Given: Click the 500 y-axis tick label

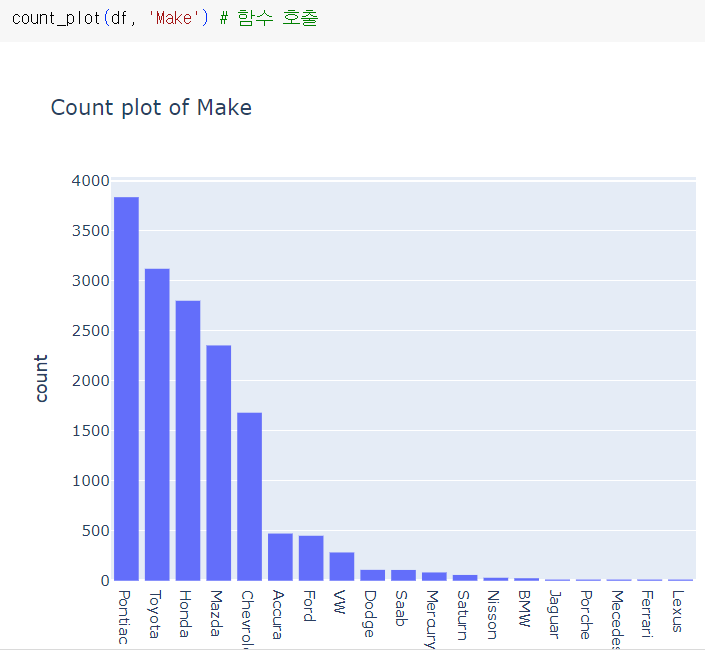Looking at the screenshot, I should [95, 531].
